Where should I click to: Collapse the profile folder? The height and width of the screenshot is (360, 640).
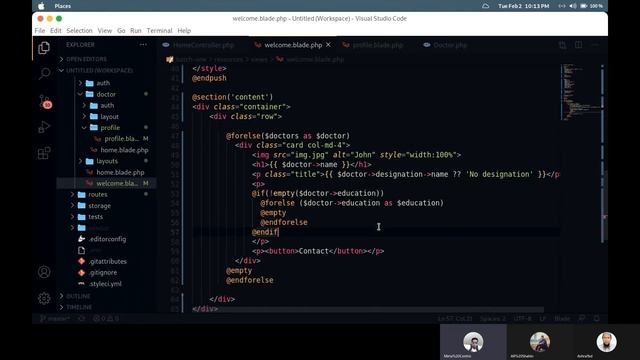point(110,128)
